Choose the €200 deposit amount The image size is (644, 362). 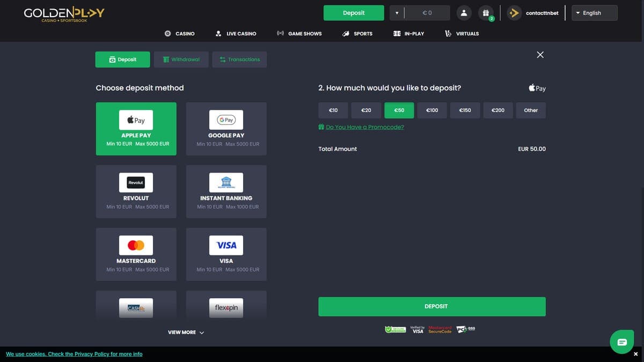click(498, 110)
